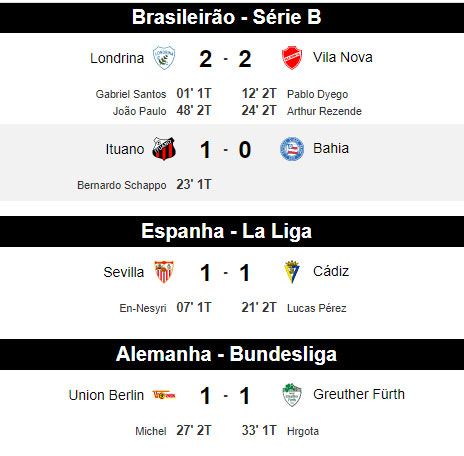Open the Brasileirão - Série B header
464x456 pixels.
226,17
